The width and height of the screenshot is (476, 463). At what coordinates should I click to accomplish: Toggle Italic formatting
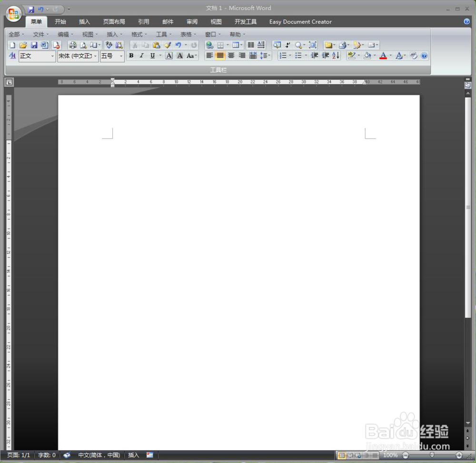141,56
